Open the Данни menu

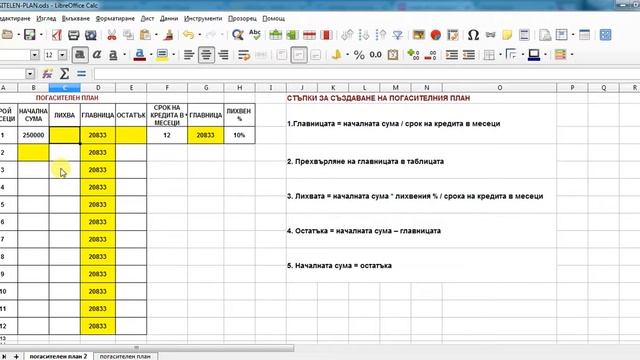[169, 19]
